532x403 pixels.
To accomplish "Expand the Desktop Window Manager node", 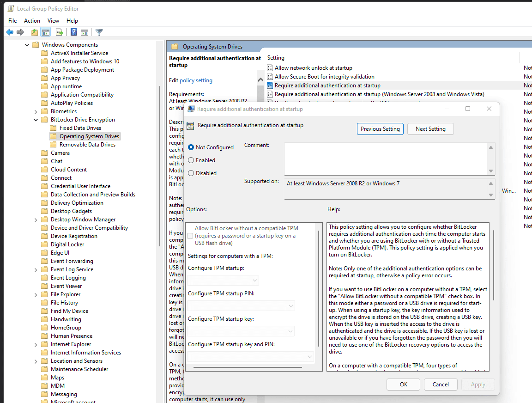I will (36, 220).
